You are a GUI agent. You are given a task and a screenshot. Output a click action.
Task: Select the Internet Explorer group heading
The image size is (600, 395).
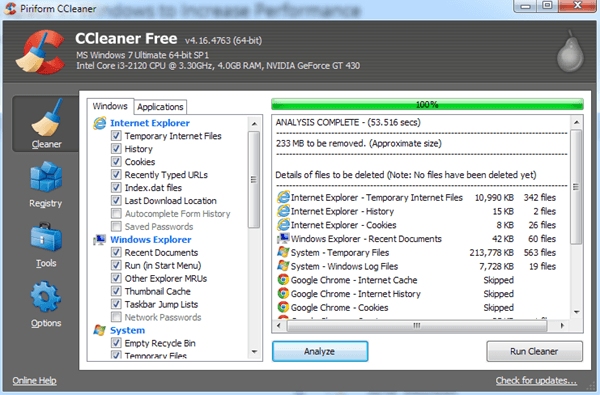(150, 123)
